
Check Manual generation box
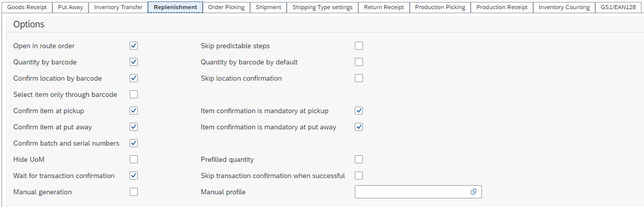[134, 192]
